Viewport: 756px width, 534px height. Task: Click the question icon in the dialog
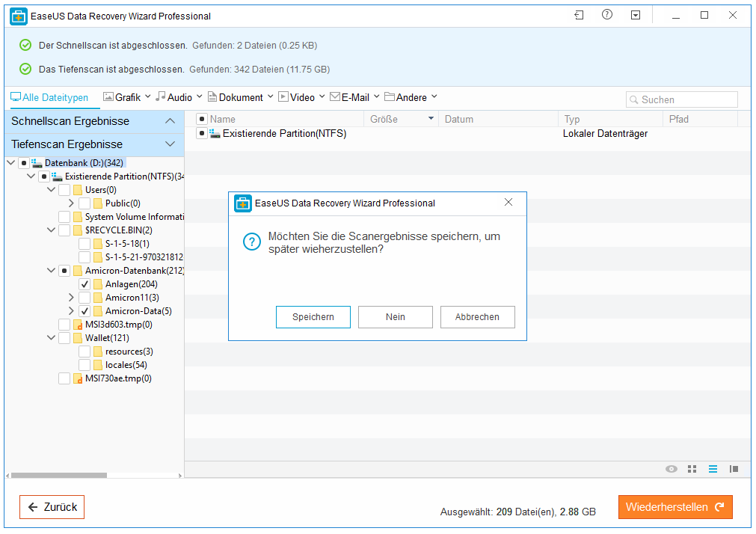(252, 242)
